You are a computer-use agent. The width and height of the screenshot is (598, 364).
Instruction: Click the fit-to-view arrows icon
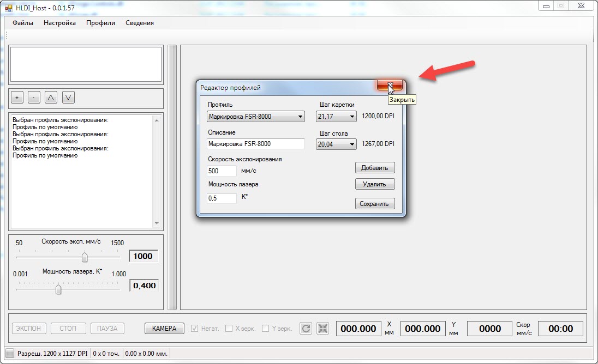click(x=322, y=328)
